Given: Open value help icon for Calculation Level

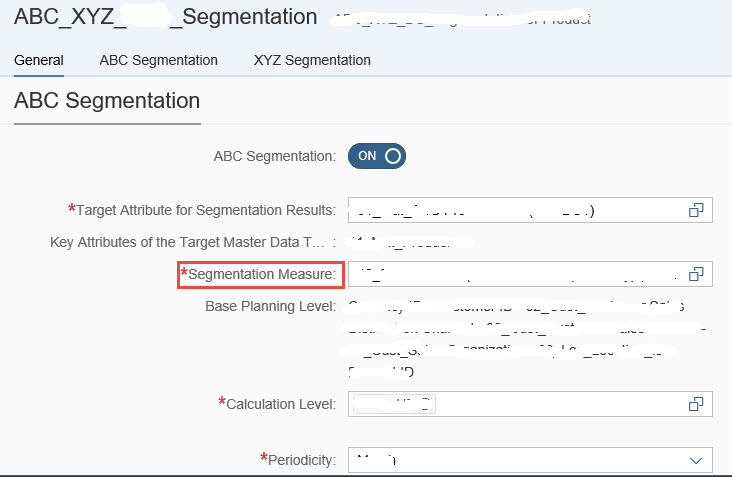Looking at the screenshot, I should (696, 404).
